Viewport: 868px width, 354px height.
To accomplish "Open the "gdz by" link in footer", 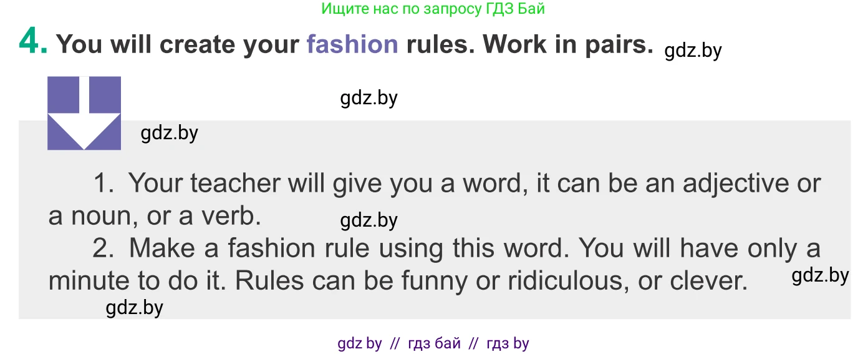I will (359, 343).
